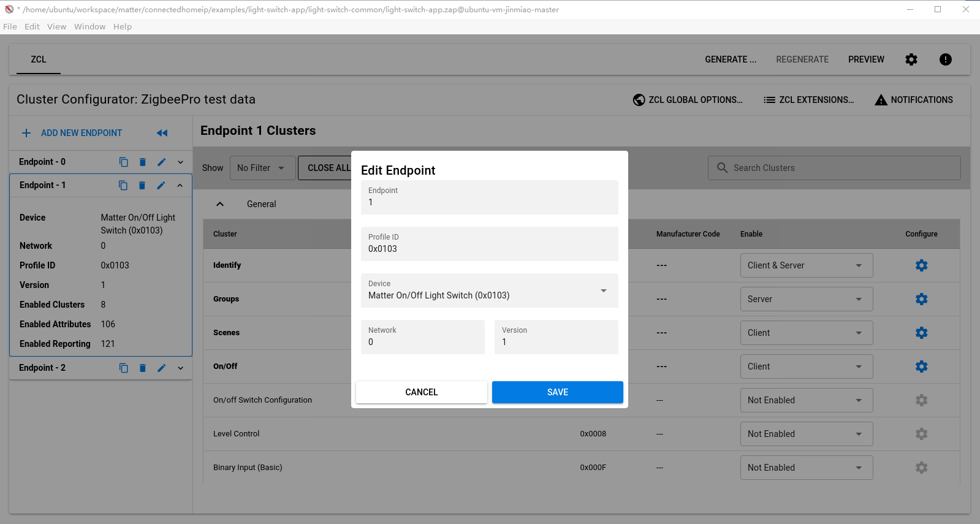Open the File menu
The image size is (980, 524).
[10, 26]
